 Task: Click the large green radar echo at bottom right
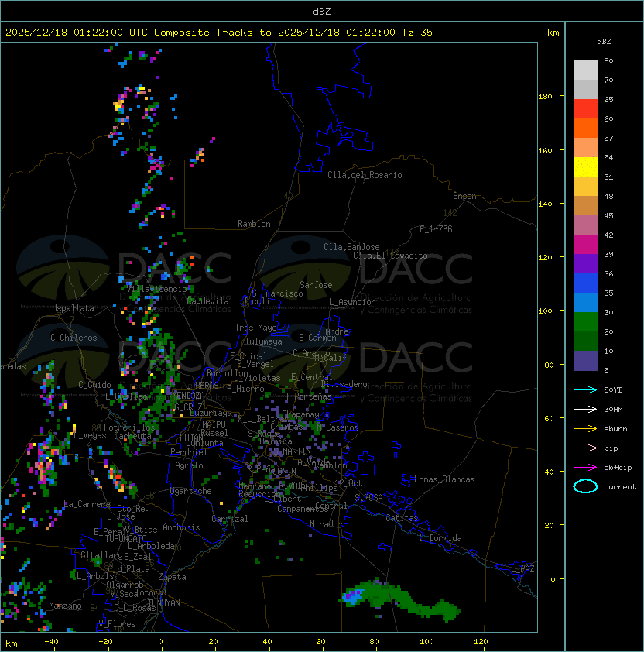click(399, 600)
